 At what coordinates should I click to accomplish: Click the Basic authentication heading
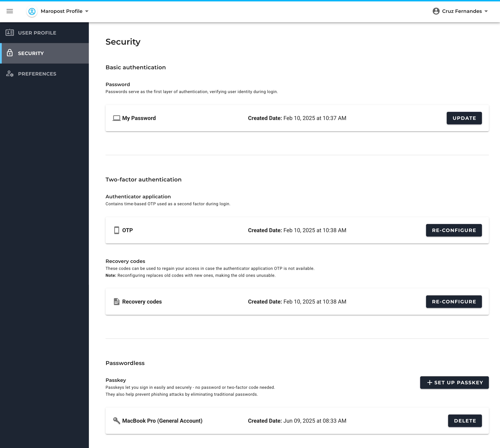tap(136, 67)
